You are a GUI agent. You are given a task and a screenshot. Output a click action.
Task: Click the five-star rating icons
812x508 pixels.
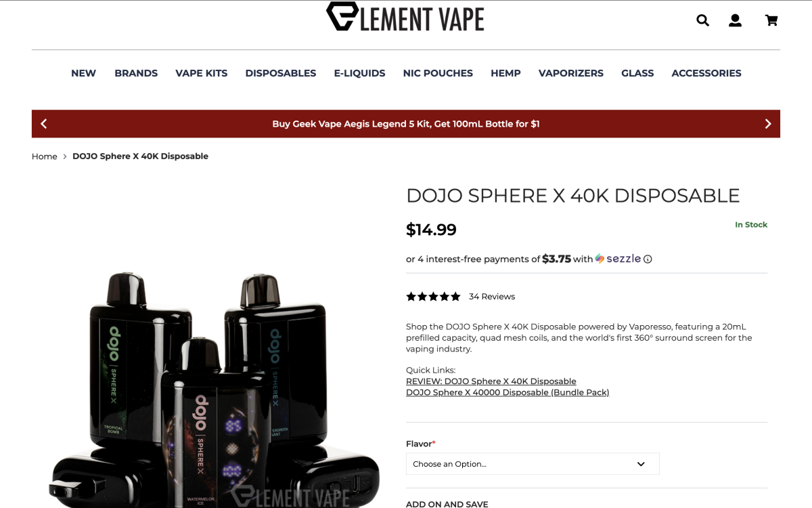[x=433, y=297]
